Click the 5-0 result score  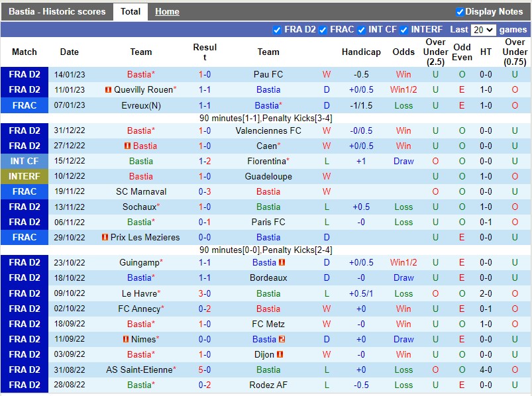[x=205, y=370]
